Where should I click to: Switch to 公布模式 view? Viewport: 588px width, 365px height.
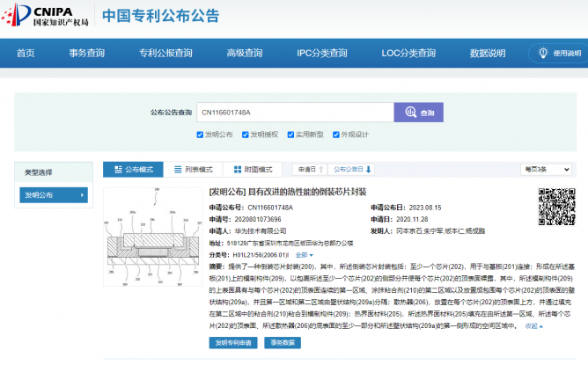[x=133, y=169]
